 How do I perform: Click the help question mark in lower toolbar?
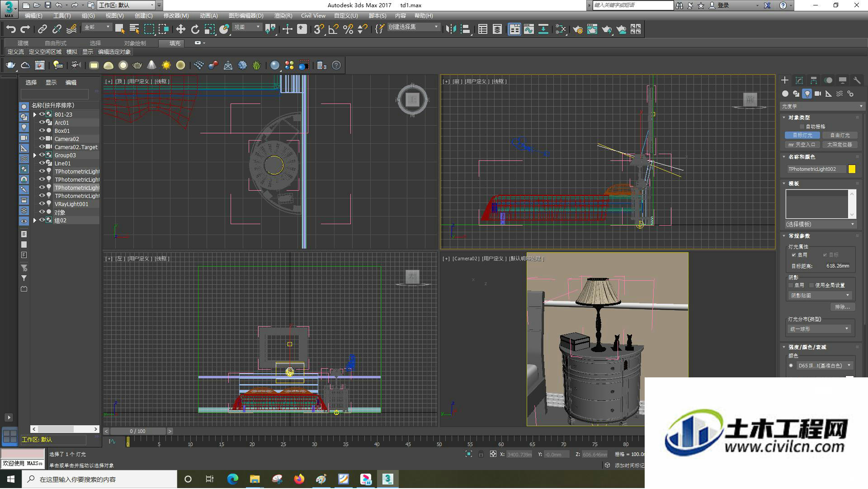(336, 66)
